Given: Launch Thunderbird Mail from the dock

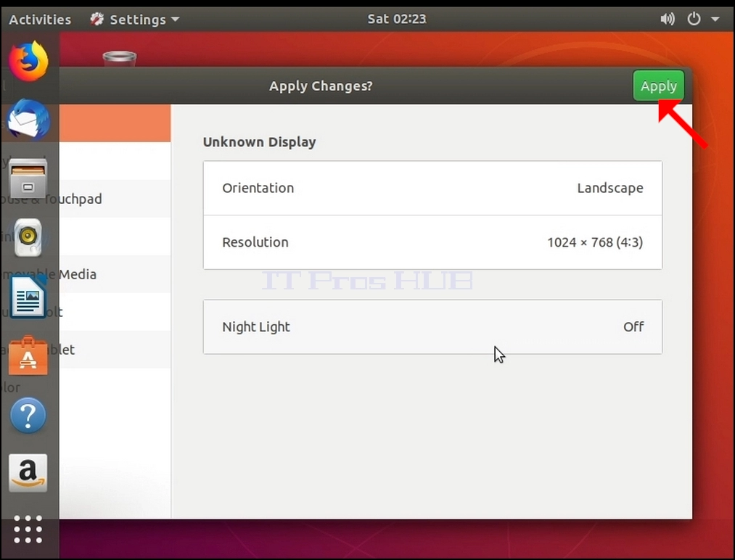Looking at the screenshot, I should tap(28, 120).
